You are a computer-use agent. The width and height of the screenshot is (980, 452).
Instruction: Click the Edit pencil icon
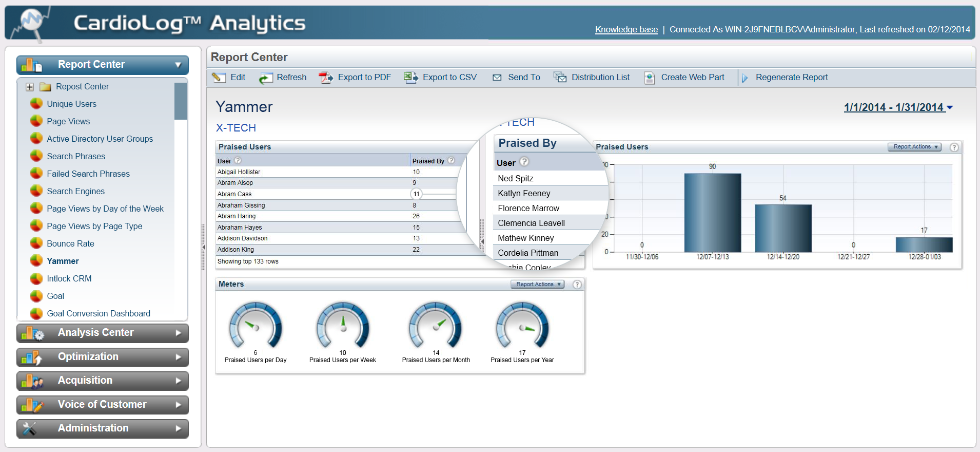coord(219,78)
